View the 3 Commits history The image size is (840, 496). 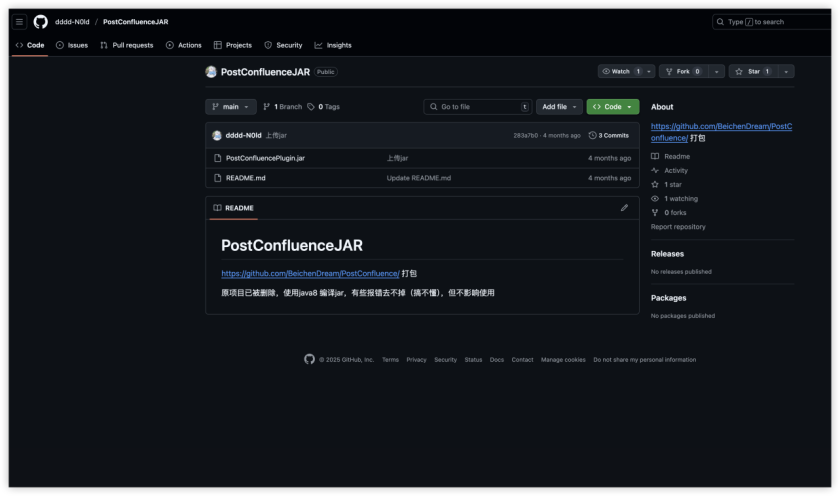point(609,136)
